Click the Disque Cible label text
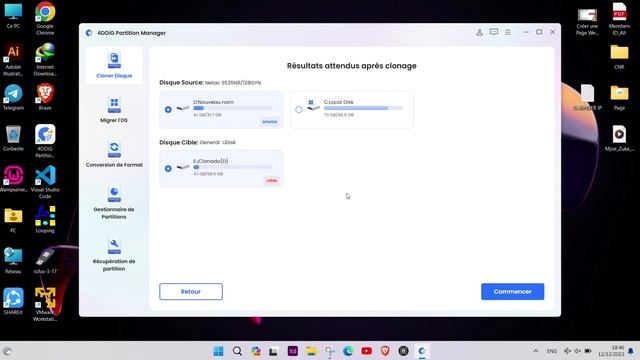This screenshot has height=360, width=640. point(178,142)
